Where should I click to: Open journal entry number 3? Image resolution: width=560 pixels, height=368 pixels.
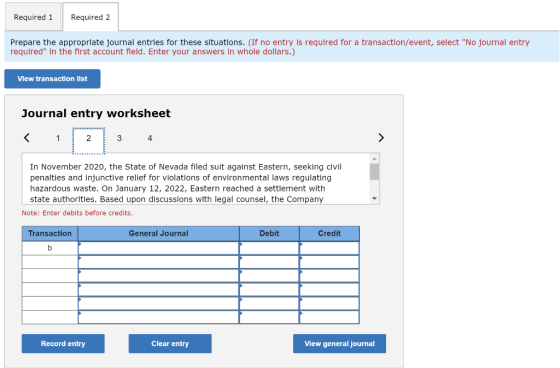coord(119,138)
